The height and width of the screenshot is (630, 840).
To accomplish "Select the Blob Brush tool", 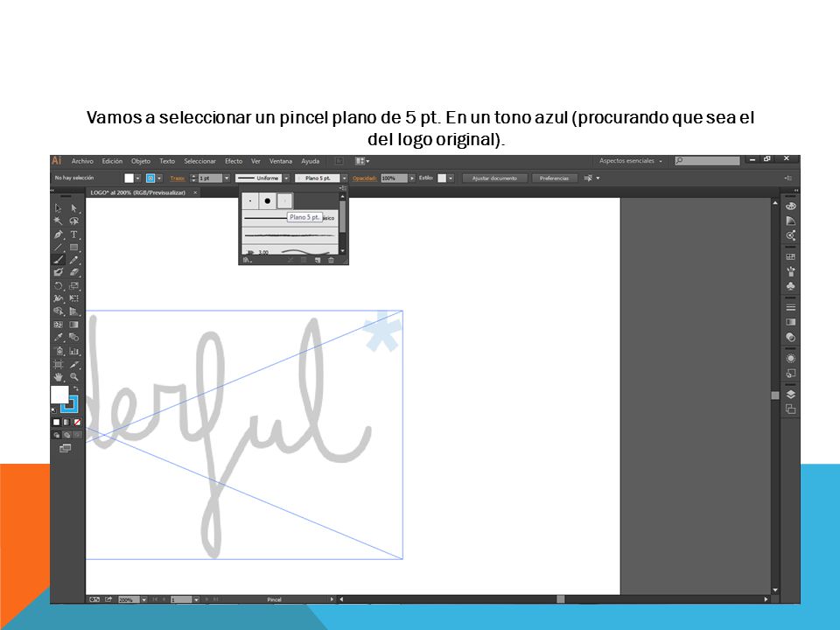I will [x=59, y=273].
